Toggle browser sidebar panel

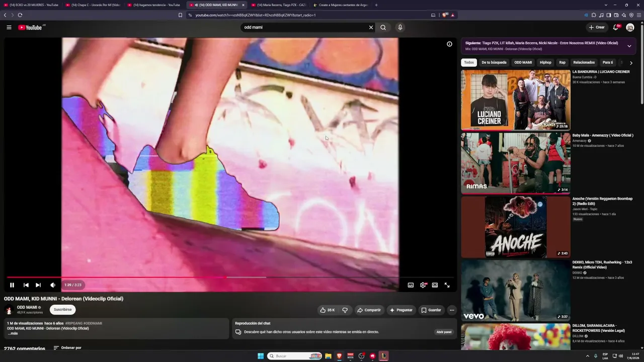609,15
